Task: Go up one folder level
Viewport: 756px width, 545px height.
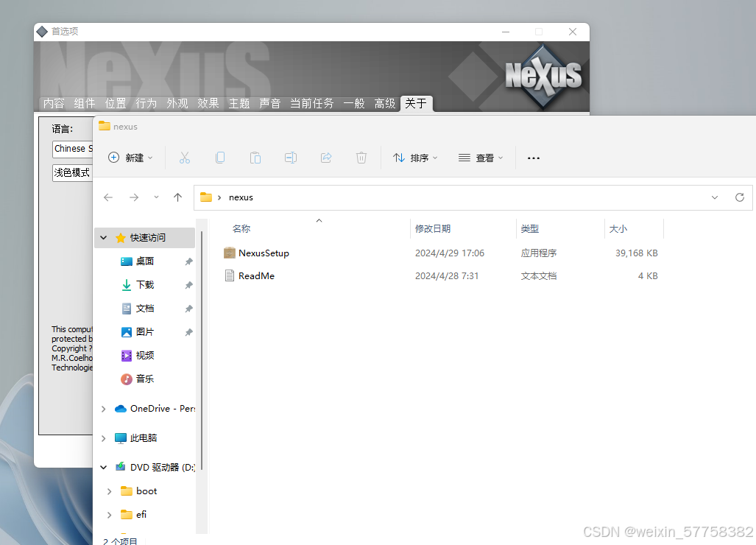Action: click(x=177, y=197)
